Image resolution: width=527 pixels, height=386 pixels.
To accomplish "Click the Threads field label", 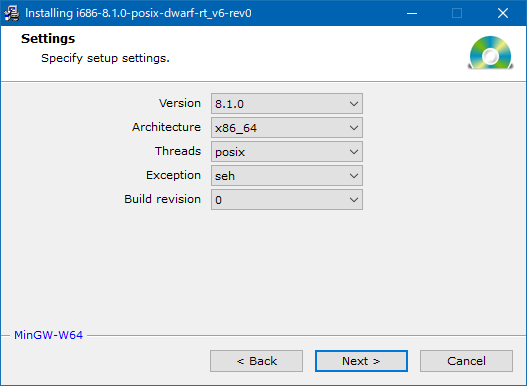I will pos(178,151).
